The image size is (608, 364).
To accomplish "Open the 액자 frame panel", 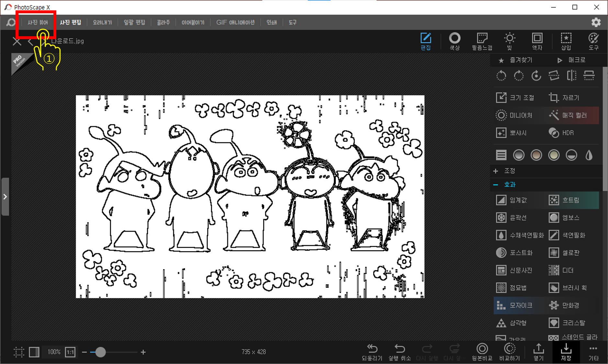I will click(537, 41).
